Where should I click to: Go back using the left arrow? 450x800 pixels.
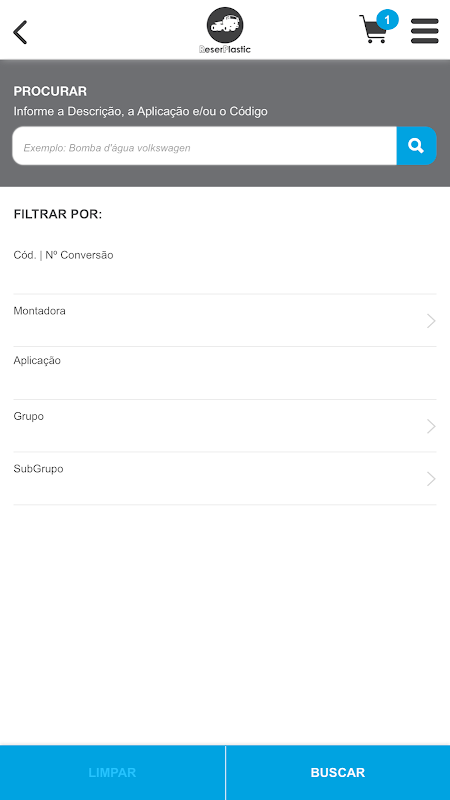pyautogui.click(x=20, y=32)
